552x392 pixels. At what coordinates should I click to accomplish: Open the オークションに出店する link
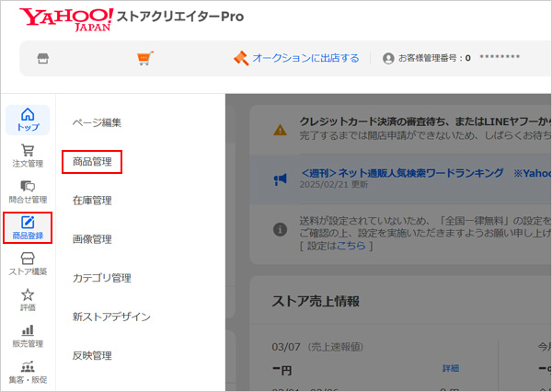click(305, 58)
